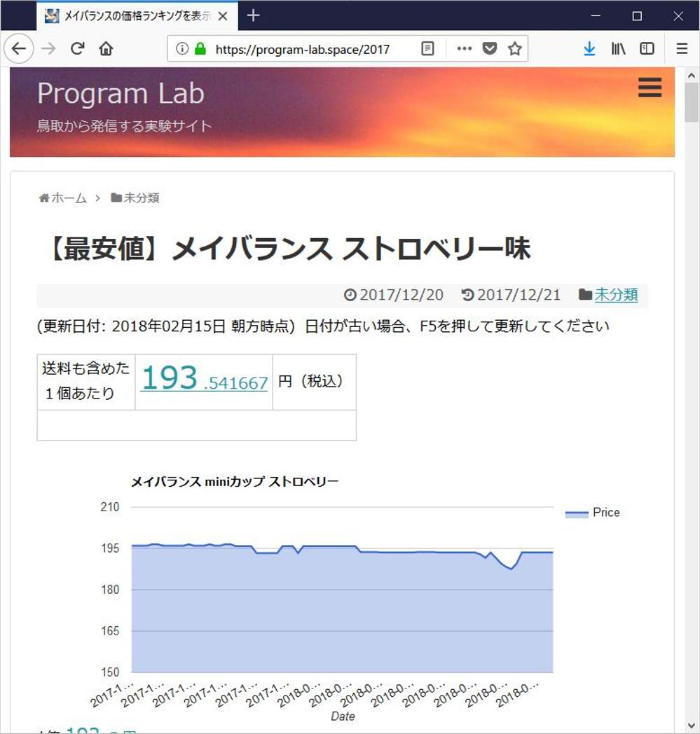Open the downloads panel
Image resolution: width=700 pixels, height=734 pixels.
(589, 48)
